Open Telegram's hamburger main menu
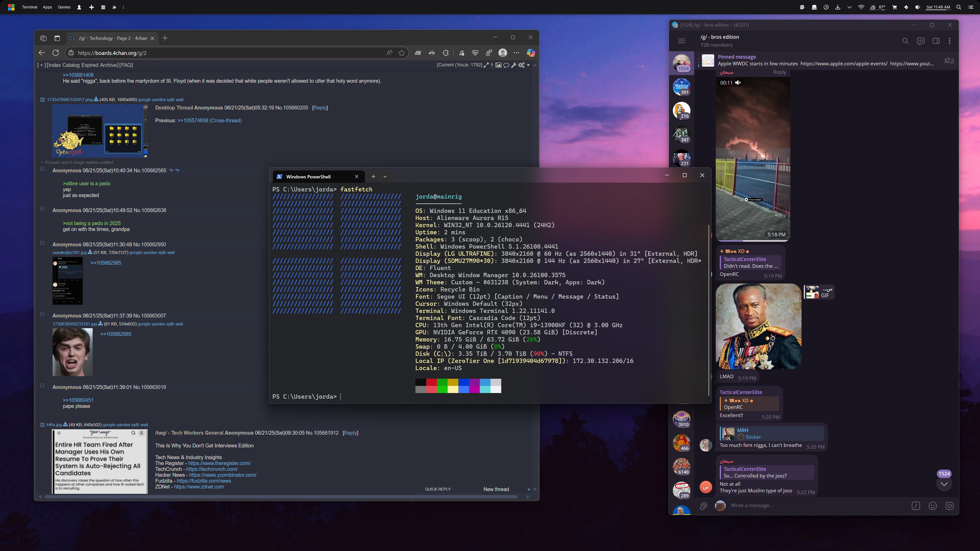The height and width of the screenshot is (551, 980). coord(681,41)
